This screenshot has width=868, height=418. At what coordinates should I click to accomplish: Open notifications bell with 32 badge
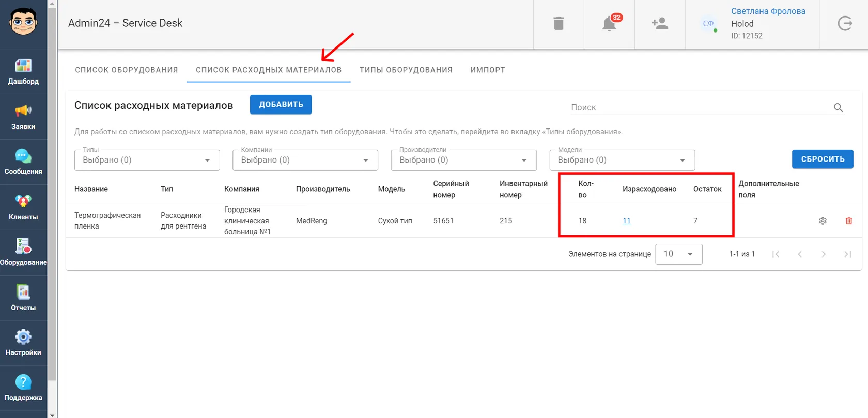[x=610, y=23]
